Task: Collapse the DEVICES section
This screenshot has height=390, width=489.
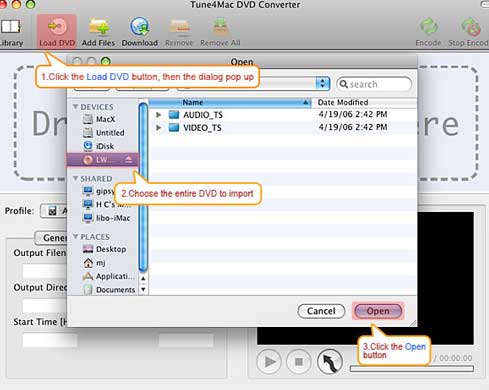Action: point(75,107)
